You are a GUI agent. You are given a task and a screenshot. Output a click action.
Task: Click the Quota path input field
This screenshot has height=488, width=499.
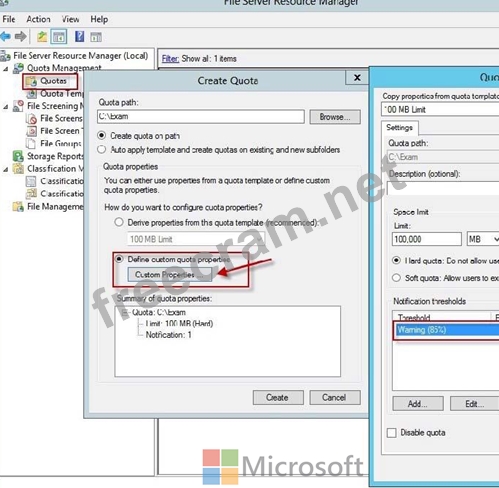click(201, 117)
